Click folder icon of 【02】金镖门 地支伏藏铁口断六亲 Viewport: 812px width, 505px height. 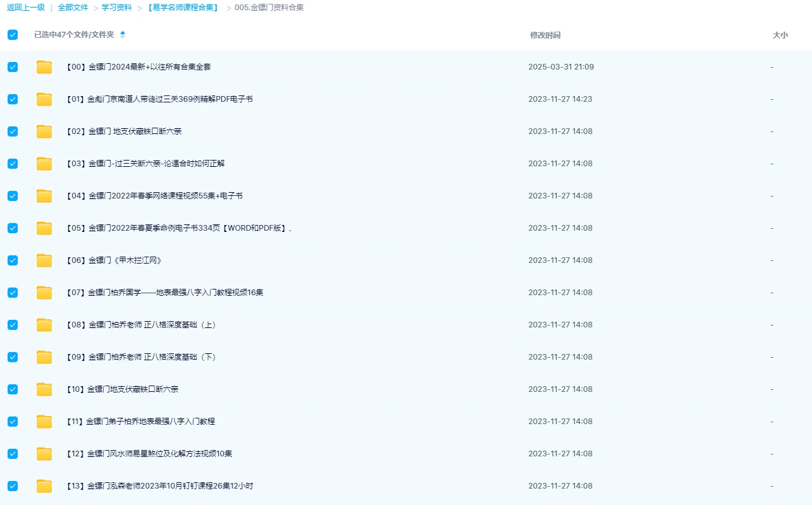[x=44, y=131]
